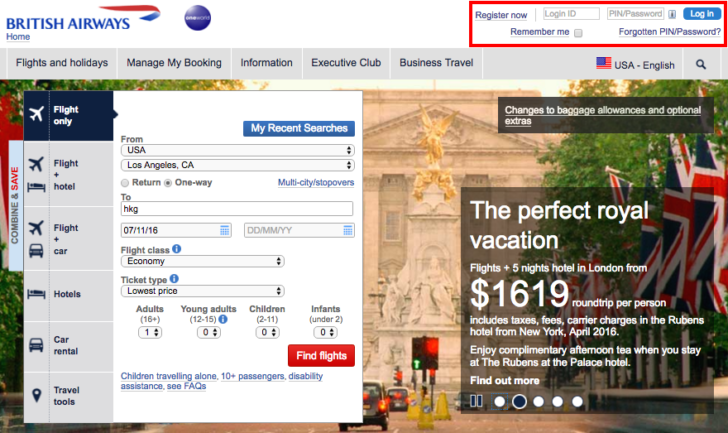Click the Young adults info icon
728x433 pixels.
click(x=223, y=319)
